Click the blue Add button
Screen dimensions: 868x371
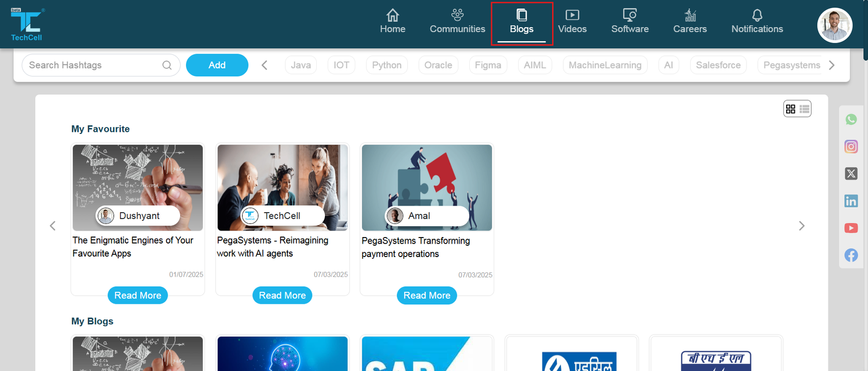click(x=217, y=65)
